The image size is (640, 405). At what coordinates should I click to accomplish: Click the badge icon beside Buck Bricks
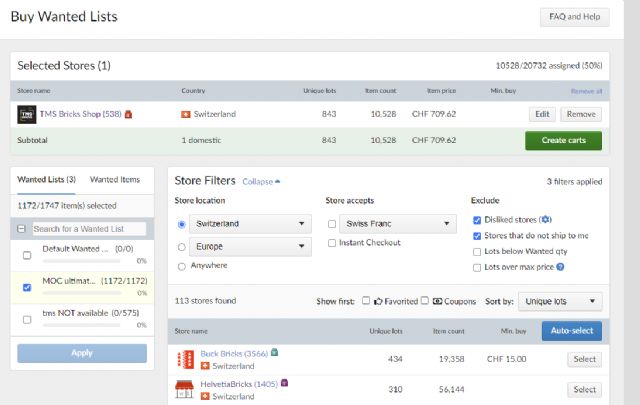[x=274, y=353]
